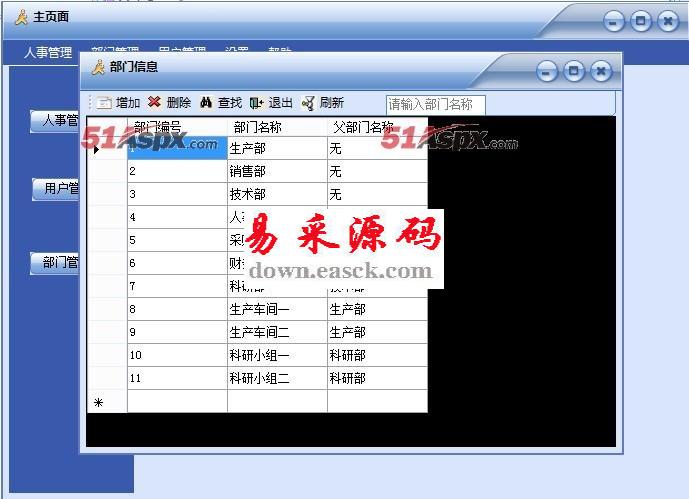
Task: Click the 部门管 sidebar button
Action: pos(56,263)
